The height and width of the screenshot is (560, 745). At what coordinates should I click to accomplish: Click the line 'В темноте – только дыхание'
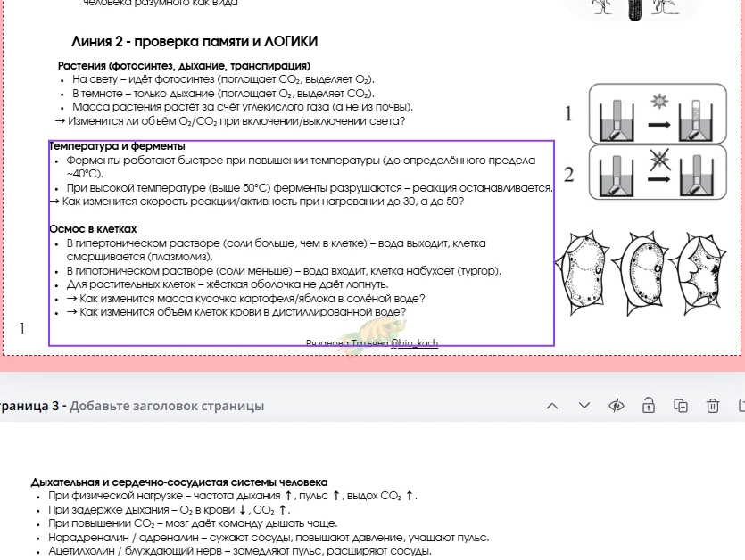223,93
